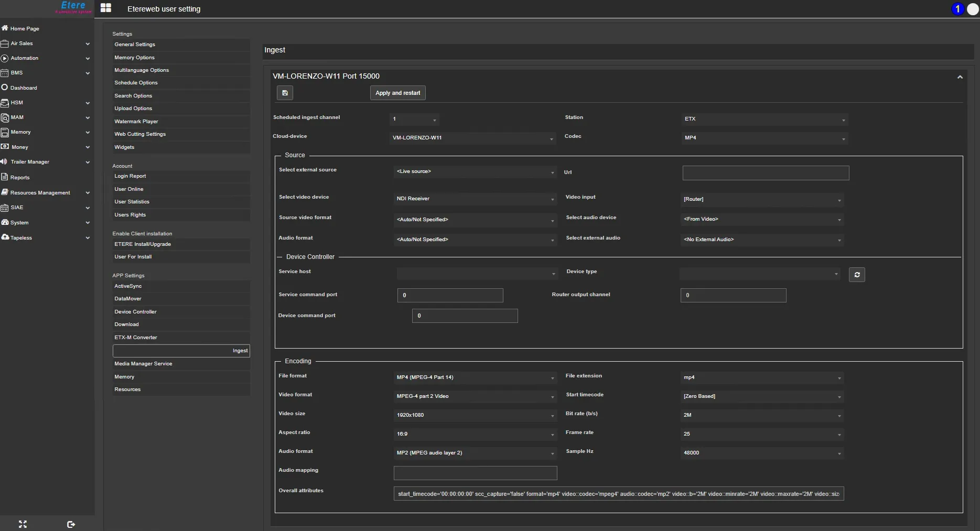Screen dimensions: 980x531
Task: Click the blue notification badge icon
Action: pyautogui.click(x=957, y=9)
